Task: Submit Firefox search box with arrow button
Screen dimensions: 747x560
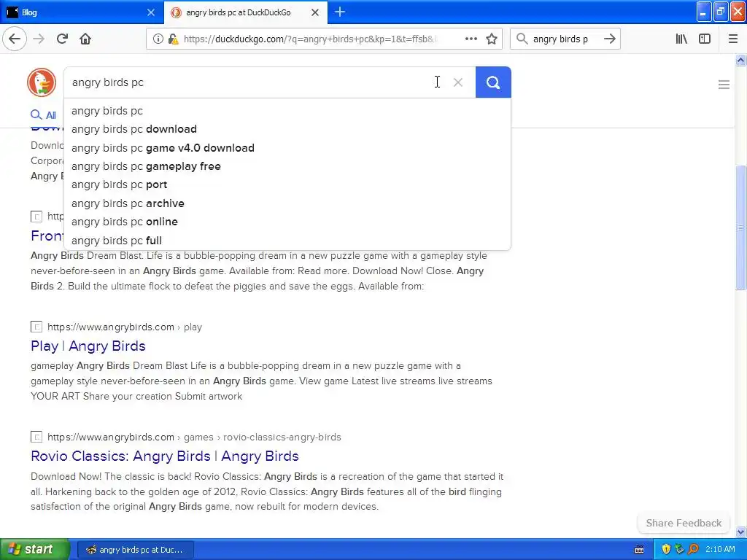Action: [609, 39]
